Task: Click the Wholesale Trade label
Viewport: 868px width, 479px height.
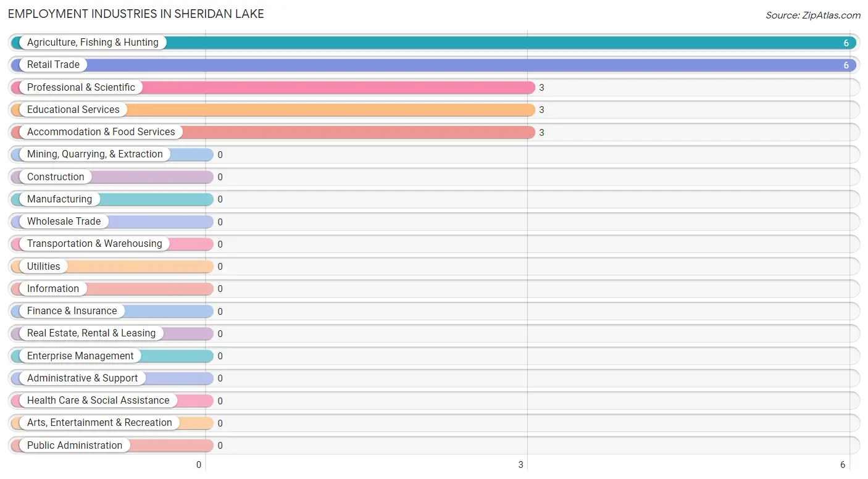Action: tap(64, 222)
